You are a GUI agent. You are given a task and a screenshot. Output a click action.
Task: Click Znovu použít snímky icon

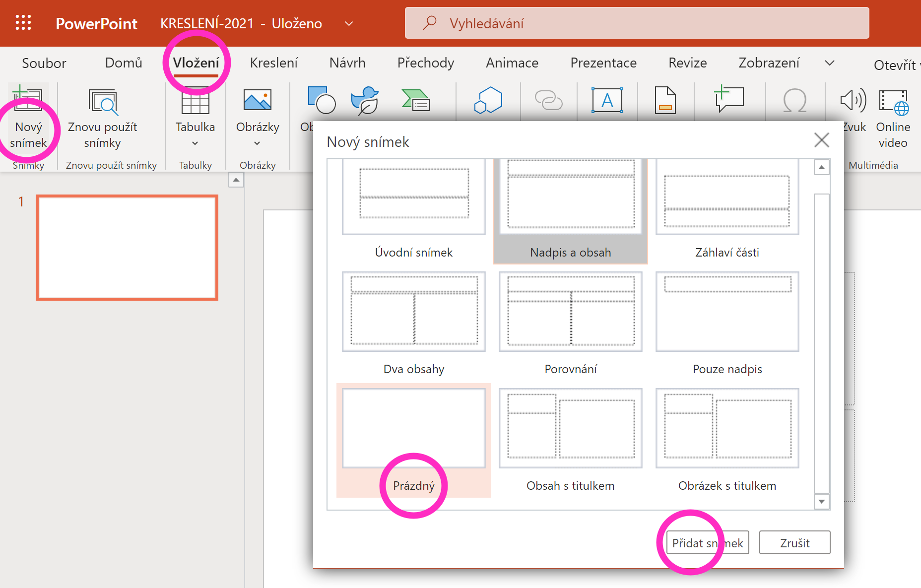click(102, 101)
